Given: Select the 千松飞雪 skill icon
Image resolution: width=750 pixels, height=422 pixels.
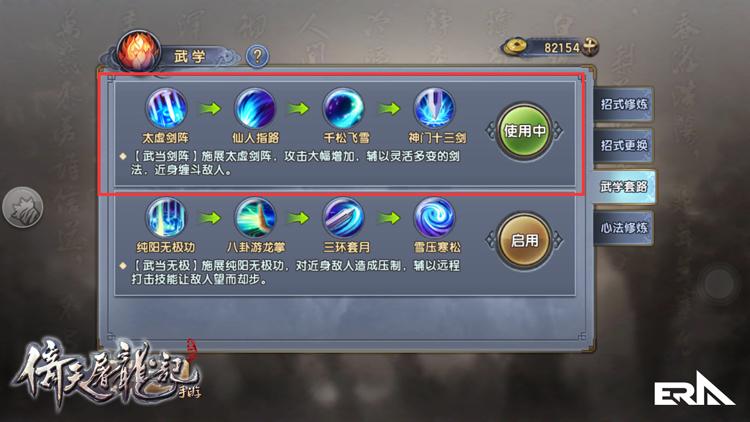Looking at the screenshot, I should [344, 108].
